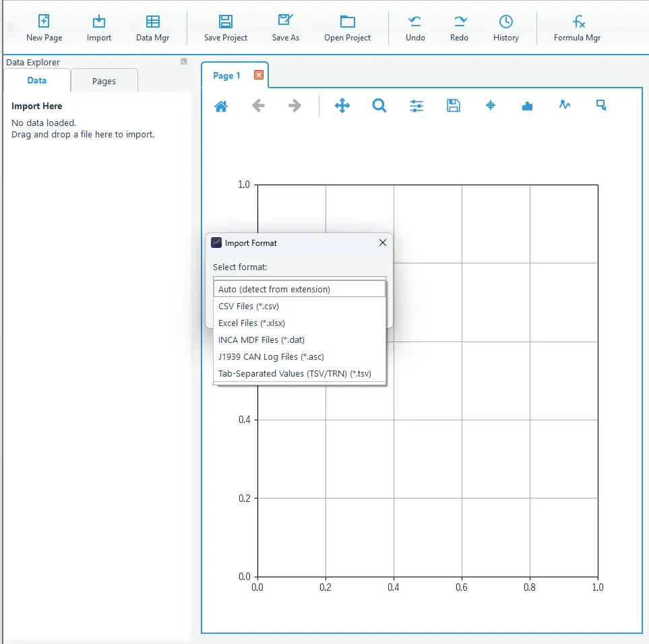Click the Undo button

(415, 28)
